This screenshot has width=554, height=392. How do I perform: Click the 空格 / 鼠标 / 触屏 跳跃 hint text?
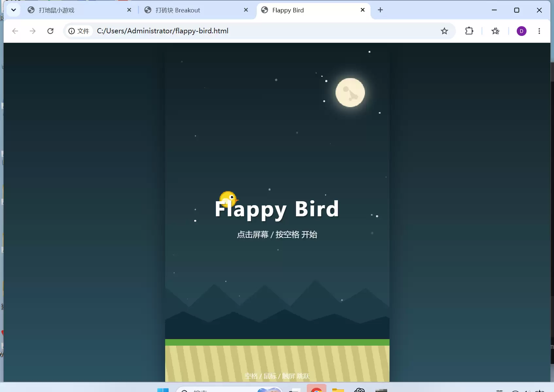[277, 376]
